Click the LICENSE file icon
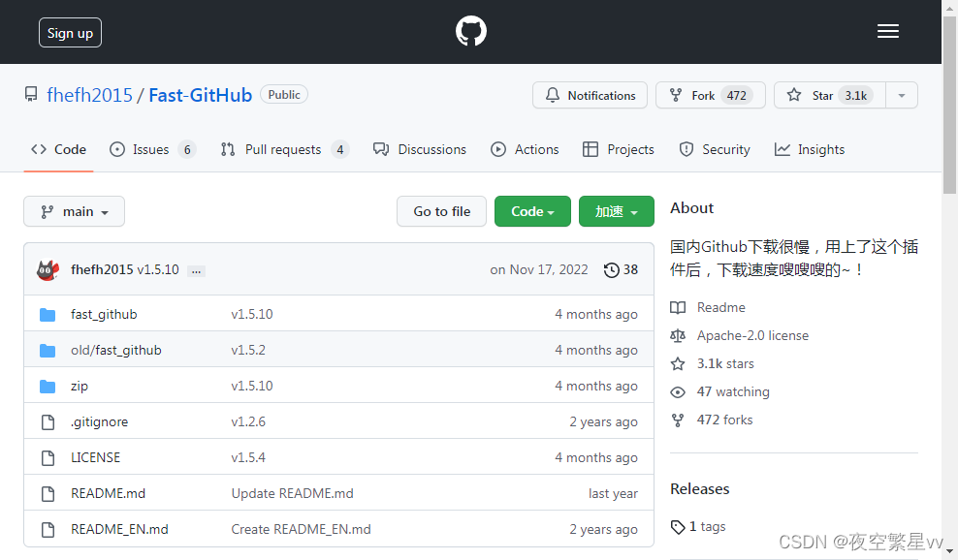 click(48, 458)
